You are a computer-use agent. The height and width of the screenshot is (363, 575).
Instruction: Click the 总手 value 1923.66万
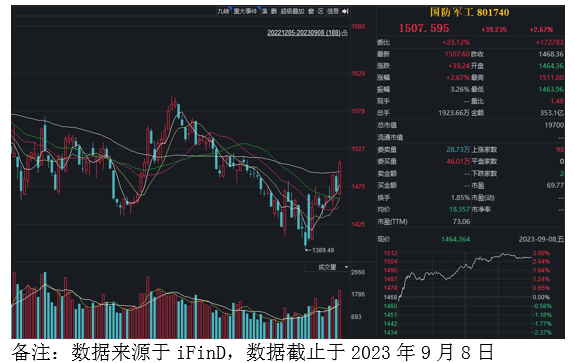coord(454,113)
